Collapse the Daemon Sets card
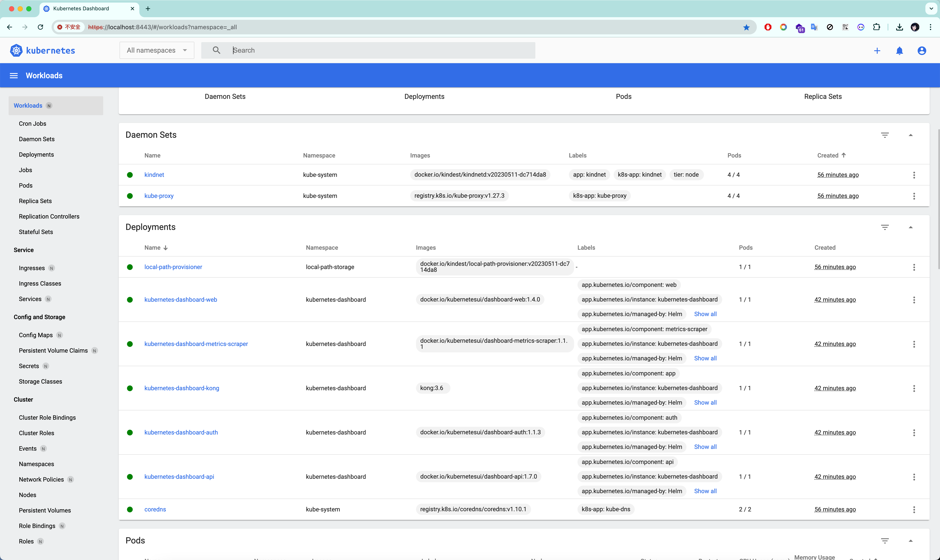The image size is (940, 560). click(x=911, y=135)
